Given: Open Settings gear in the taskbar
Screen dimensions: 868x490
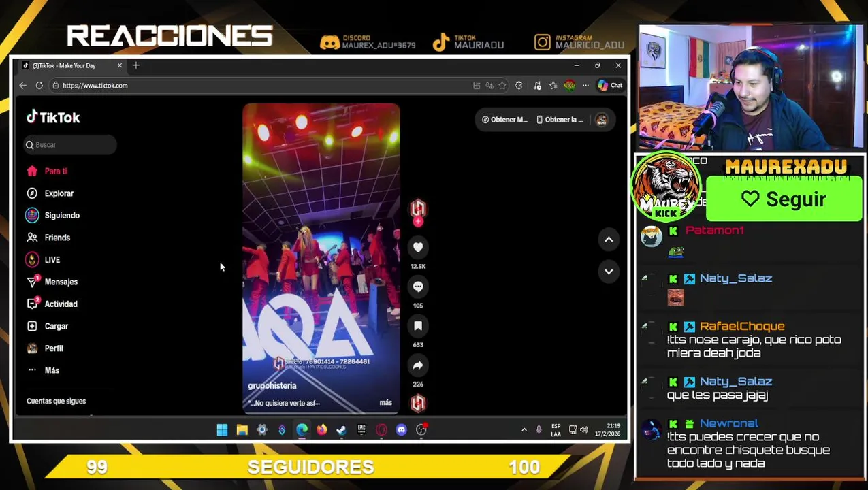Looking at the screenshot, I should tap(262, 429).
